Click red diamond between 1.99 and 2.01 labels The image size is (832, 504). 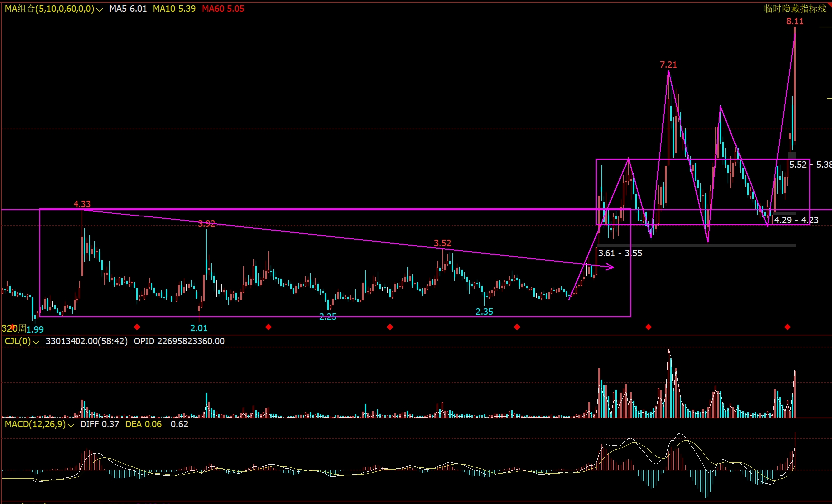pyautogui.click(x=137, y=327)
